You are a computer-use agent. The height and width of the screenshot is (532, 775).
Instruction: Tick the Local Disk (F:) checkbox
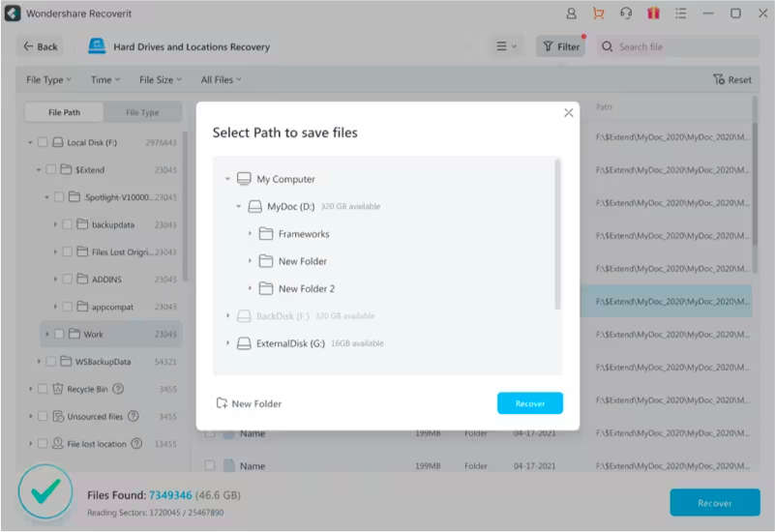(x=42, y=142)
